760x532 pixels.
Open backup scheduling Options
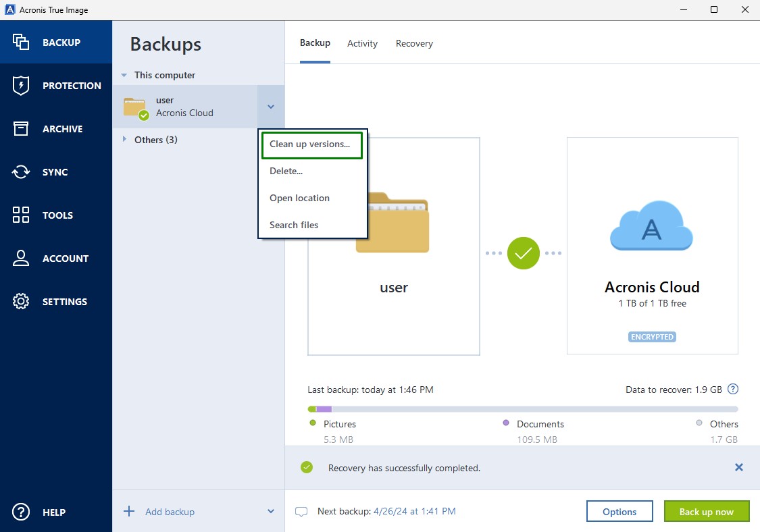(619, 511)
